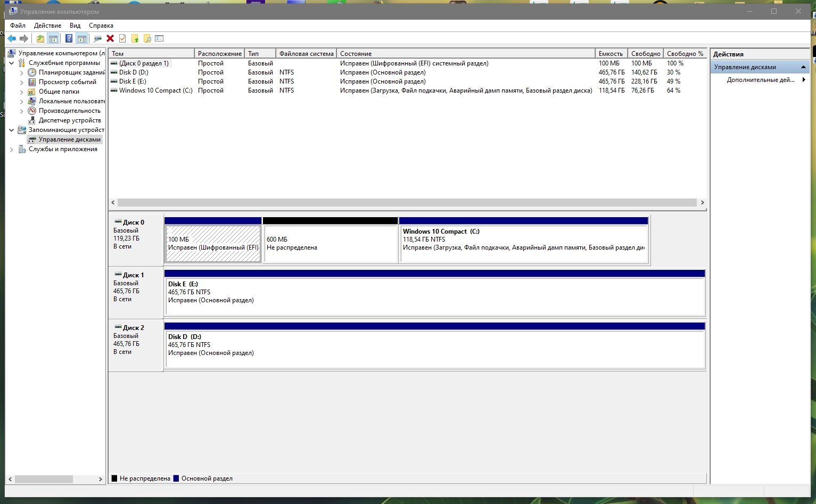Screen dimensions: 816x504
Task: Select the 600 МБ unallocated space block
Action: 330,244
